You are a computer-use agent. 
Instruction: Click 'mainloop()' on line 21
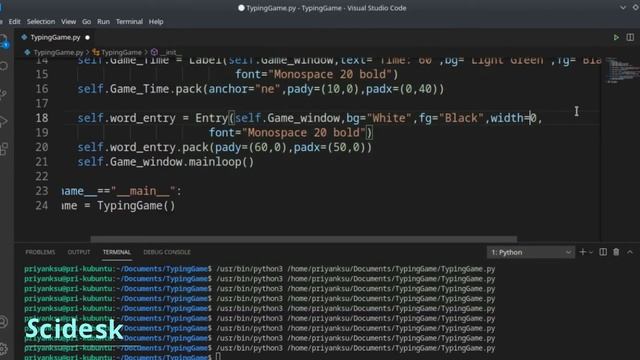pos(221,162)
